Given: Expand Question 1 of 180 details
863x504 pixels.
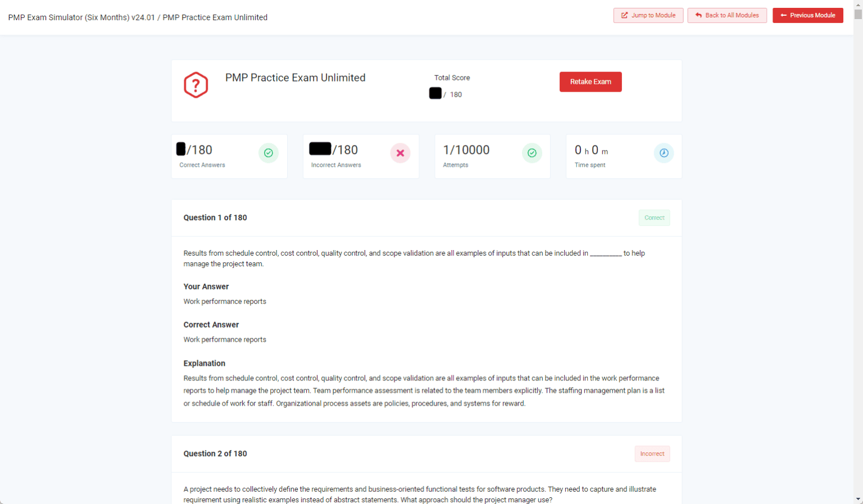Looking at the screenshot, I should 215,217.
